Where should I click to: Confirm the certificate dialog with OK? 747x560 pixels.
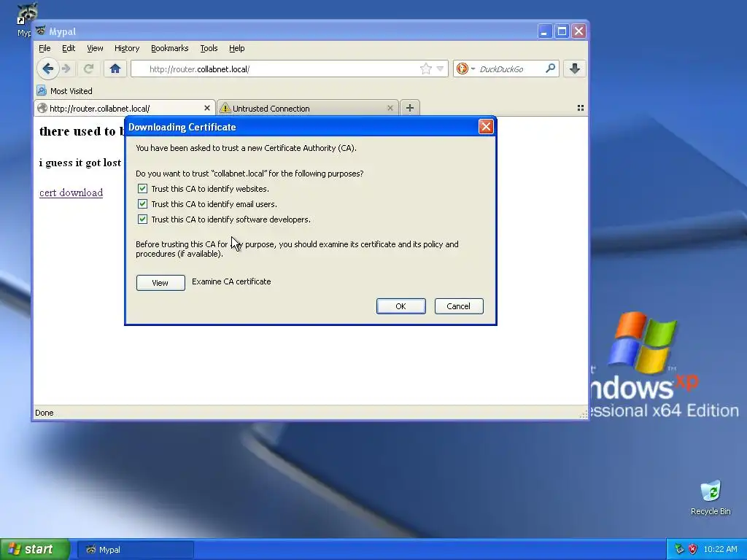pyautogui.click(x=400, y=306)
